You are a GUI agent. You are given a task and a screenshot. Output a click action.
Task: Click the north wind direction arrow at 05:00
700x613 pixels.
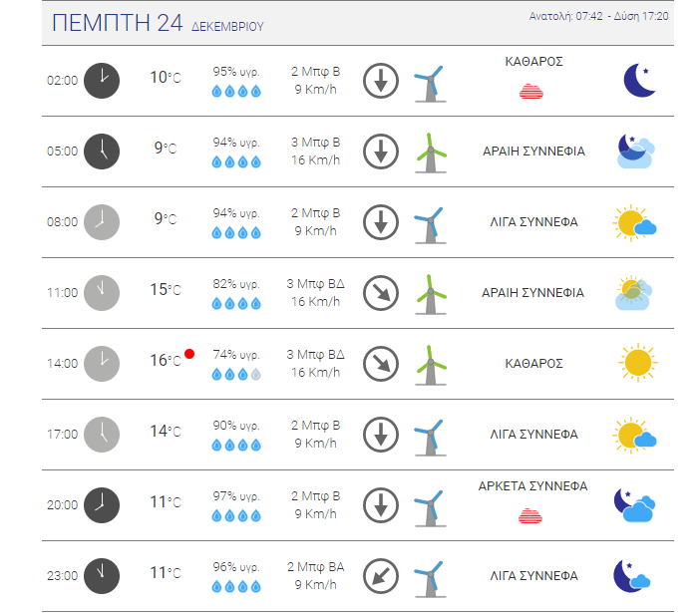(x=381, y=152)
